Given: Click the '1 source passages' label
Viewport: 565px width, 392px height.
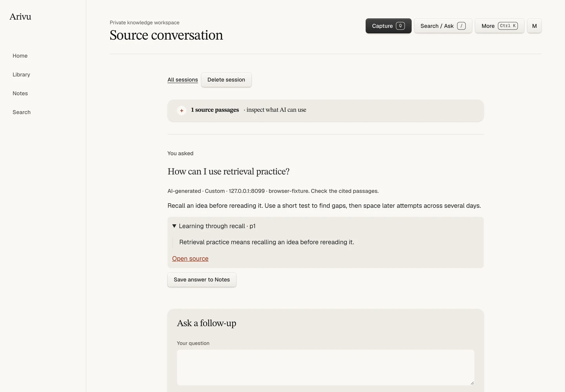Looking at the screenshot, I should [215, 110].
